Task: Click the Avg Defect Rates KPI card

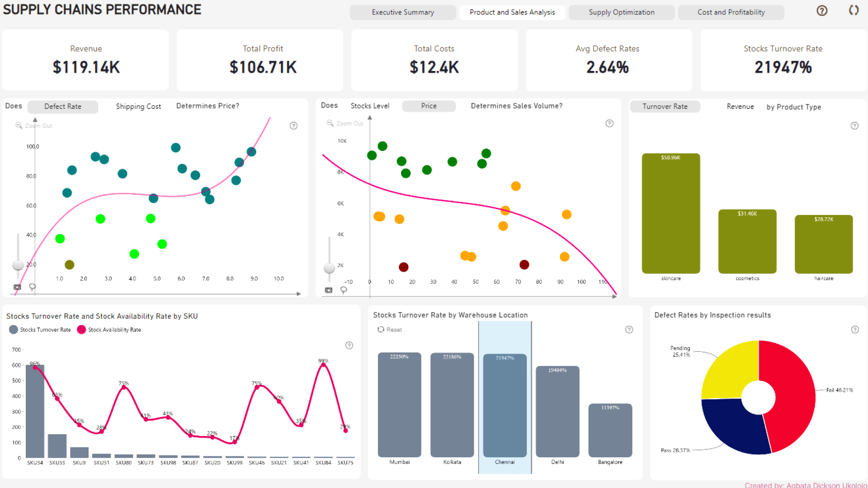Action: click(609, 60)
